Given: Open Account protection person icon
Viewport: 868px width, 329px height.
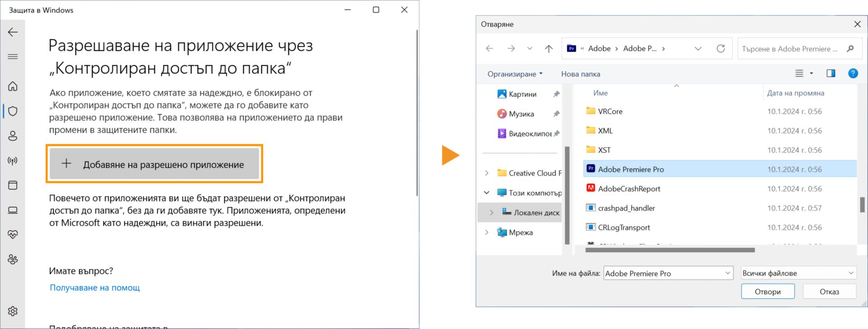Looking at the screenshot, I should [x=13, y=136].
